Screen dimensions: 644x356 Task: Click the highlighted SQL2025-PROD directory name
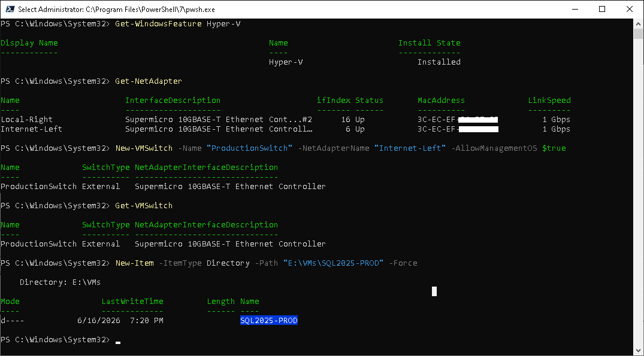tap(268, 320)
